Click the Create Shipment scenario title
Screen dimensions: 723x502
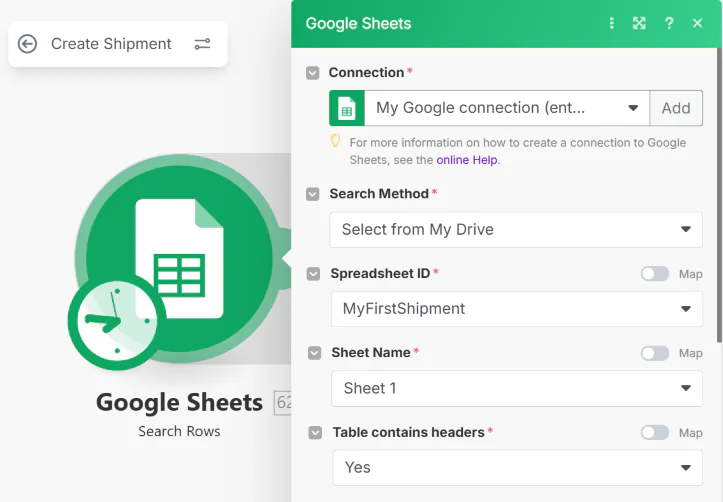pos(111,44)
